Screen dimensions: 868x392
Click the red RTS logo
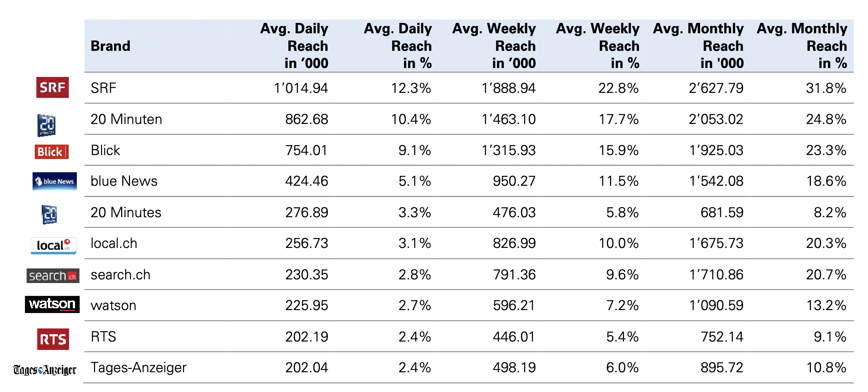click(53, 339)
